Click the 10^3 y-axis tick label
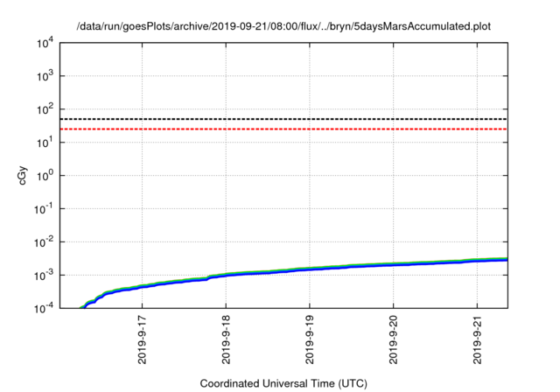 click(x=45, y=76)
